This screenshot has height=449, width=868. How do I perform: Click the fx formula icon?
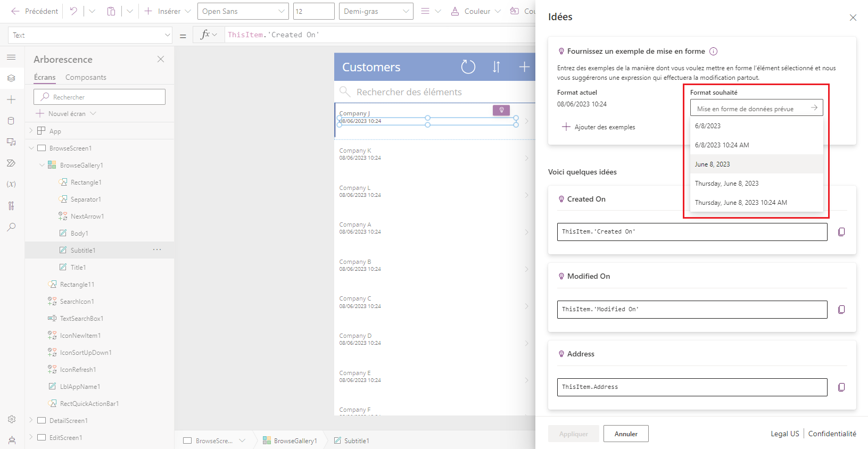pos(205,35)
